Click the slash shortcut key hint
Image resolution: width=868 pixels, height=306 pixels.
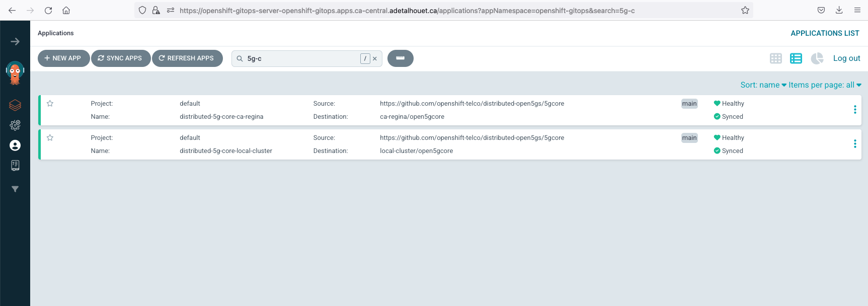(x=365, y=58)
